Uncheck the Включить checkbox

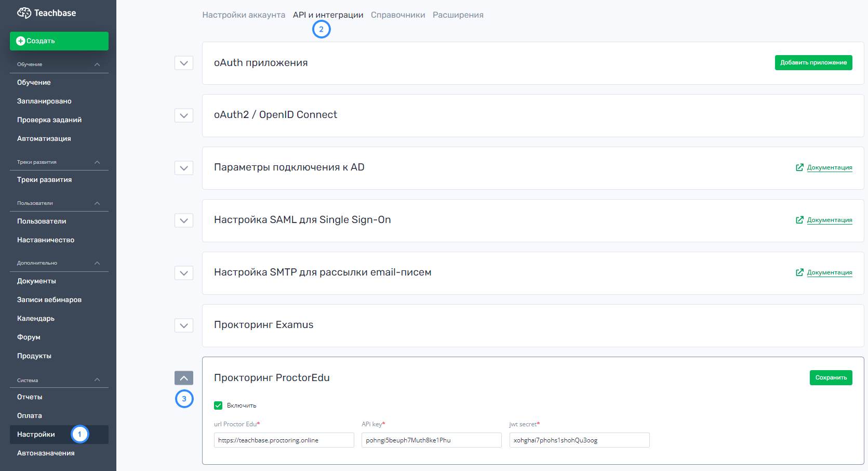click(x=218, y=405)
